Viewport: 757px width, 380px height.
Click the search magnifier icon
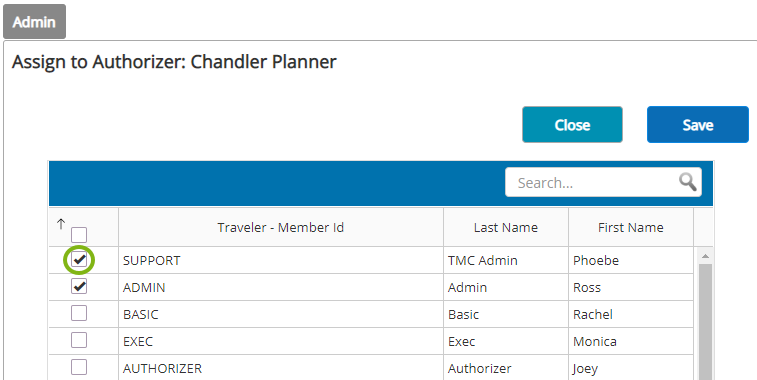tap(687, 182)
